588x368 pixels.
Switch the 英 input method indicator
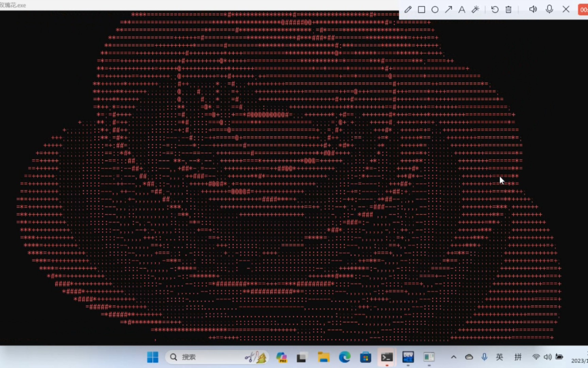(499, 357)
